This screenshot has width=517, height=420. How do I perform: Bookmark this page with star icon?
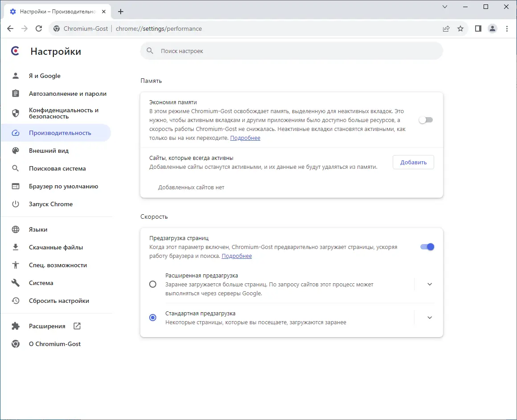click(x=460, y=29)
